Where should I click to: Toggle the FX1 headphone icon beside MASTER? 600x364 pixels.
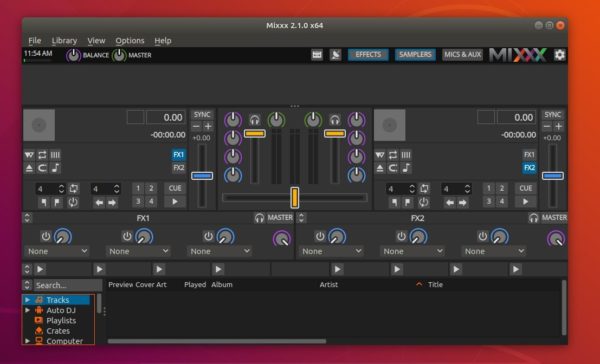pos(259,218)
